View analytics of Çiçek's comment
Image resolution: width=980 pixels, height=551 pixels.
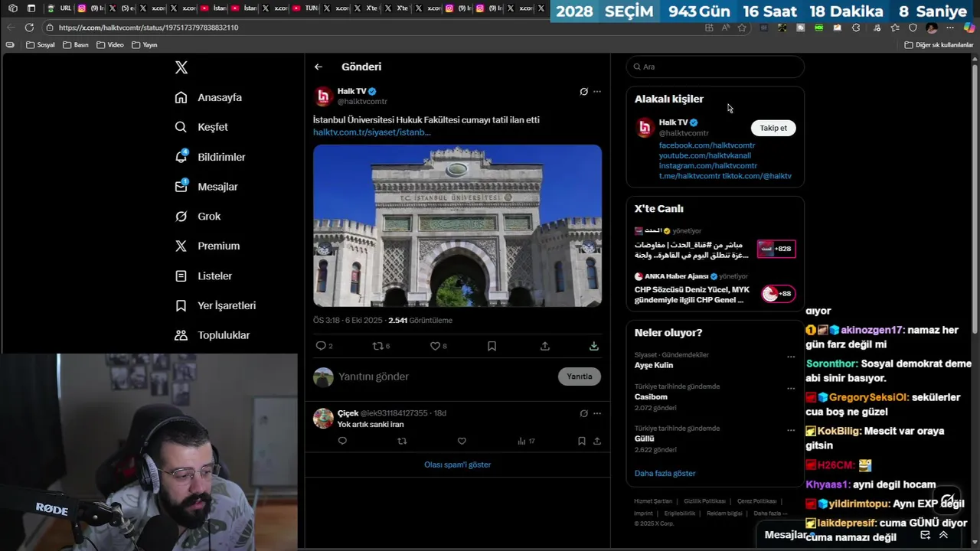click(x=526, y=441)
